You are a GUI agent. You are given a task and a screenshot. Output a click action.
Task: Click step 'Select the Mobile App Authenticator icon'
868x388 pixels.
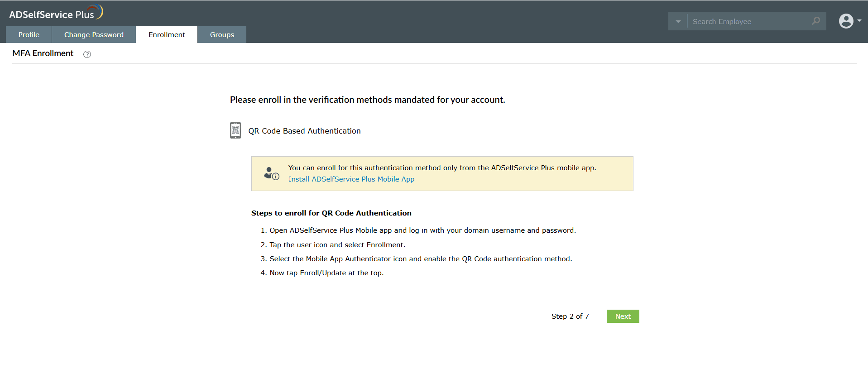[x=421, y=259]
